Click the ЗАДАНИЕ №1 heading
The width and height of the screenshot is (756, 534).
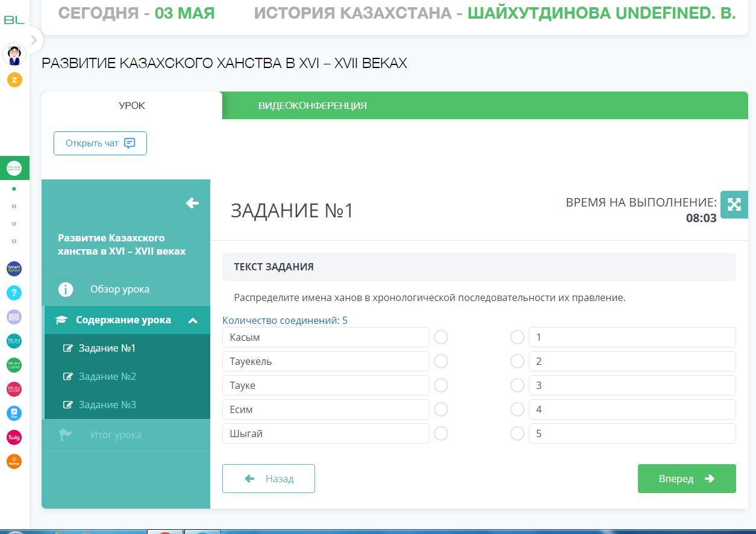click(x=292, y=210)
